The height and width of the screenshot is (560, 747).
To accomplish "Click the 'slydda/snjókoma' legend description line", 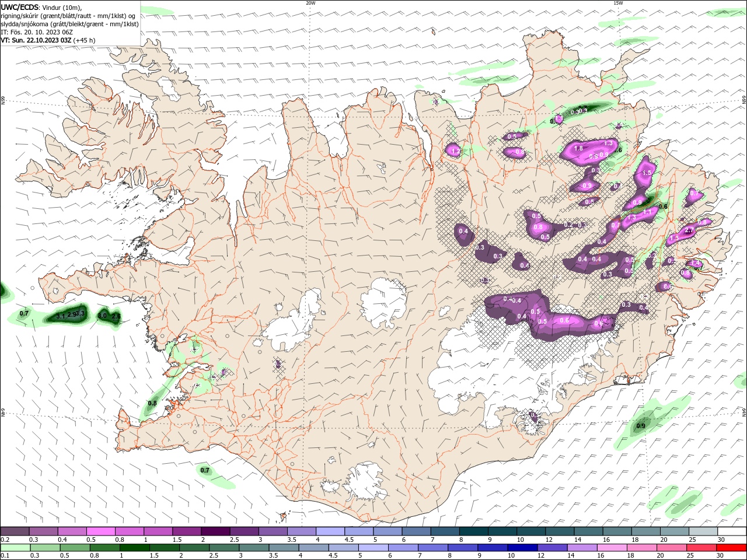I will point(70,24).
